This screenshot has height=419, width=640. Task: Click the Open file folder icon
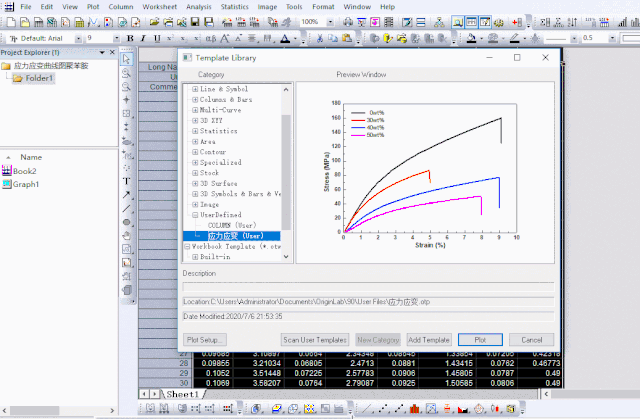[154, 22]
